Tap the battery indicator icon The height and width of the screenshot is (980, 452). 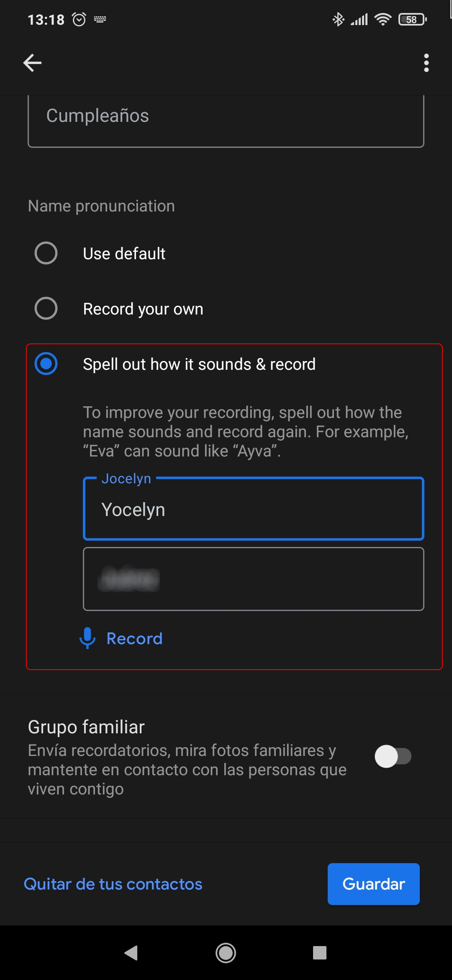point(413,19)
